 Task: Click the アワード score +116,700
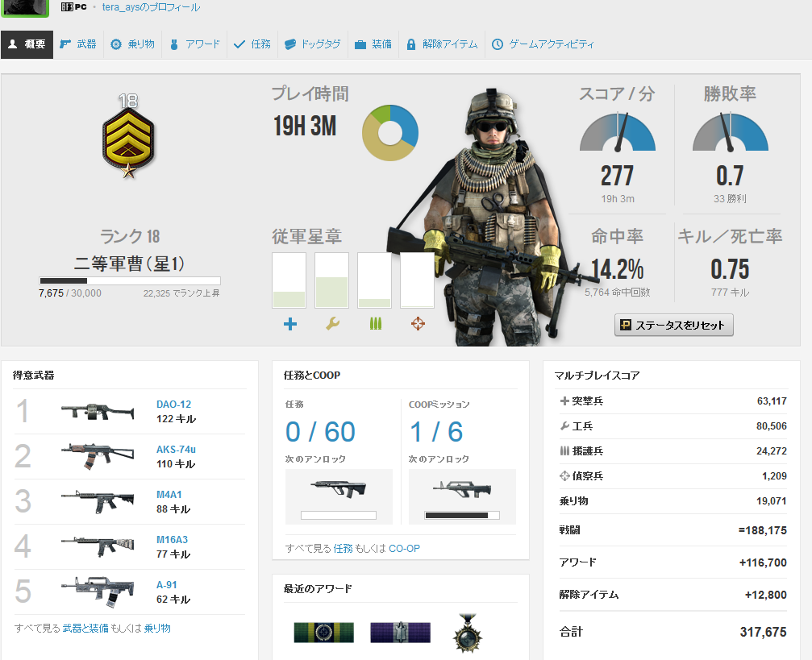pyautogui.click(x=763, y=562)
